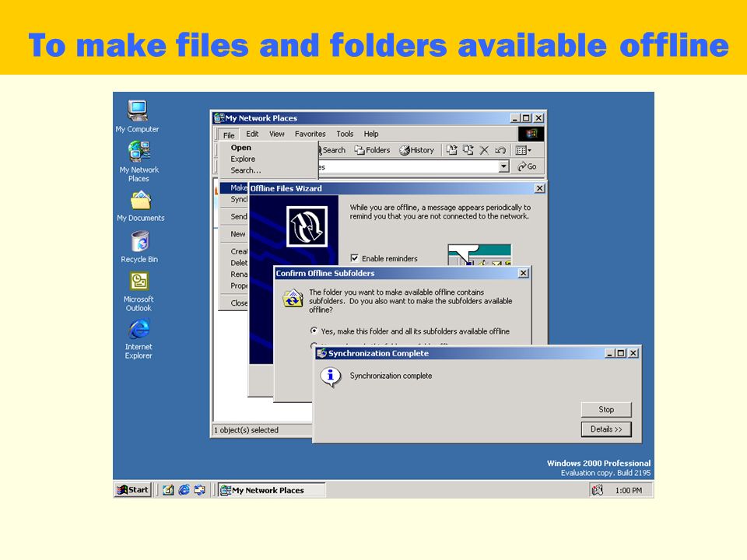Click the Windows logo throbber in Explorer
Screen dimensions: 747x560
[x=531, y=134]
